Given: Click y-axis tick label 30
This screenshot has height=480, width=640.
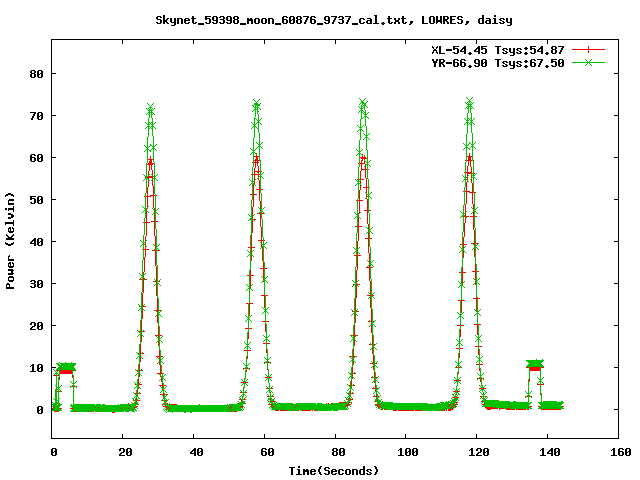Looking at the screenshot, I should tap(36, 284).
